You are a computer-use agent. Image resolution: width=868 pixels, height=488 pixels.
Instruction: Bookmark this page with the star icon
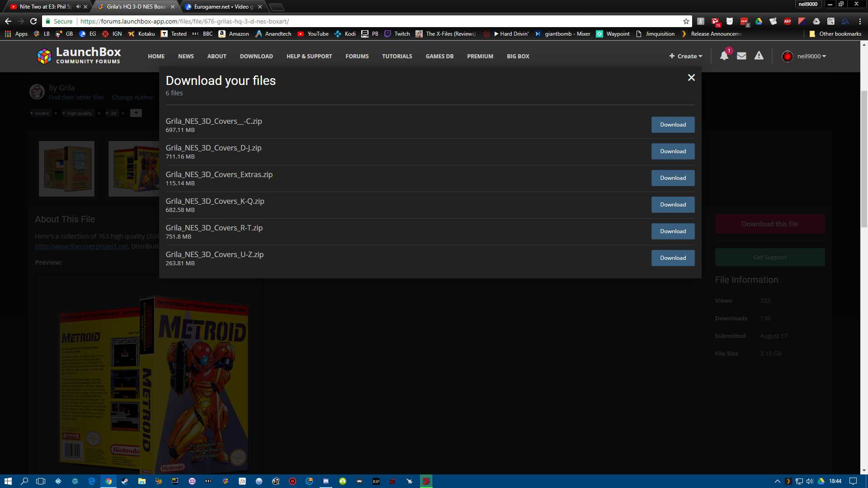pyautogui.click(x=686, y=21)
